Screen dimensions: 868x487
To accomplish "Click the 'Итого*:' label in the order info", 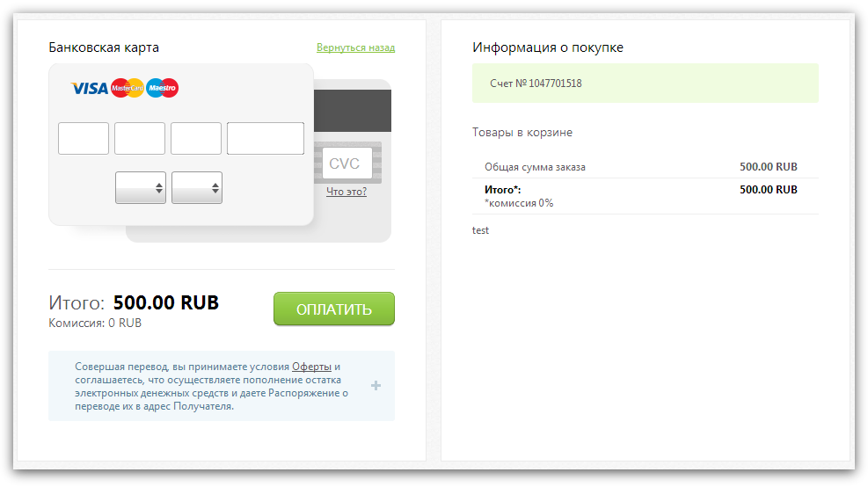I will 503,190.
